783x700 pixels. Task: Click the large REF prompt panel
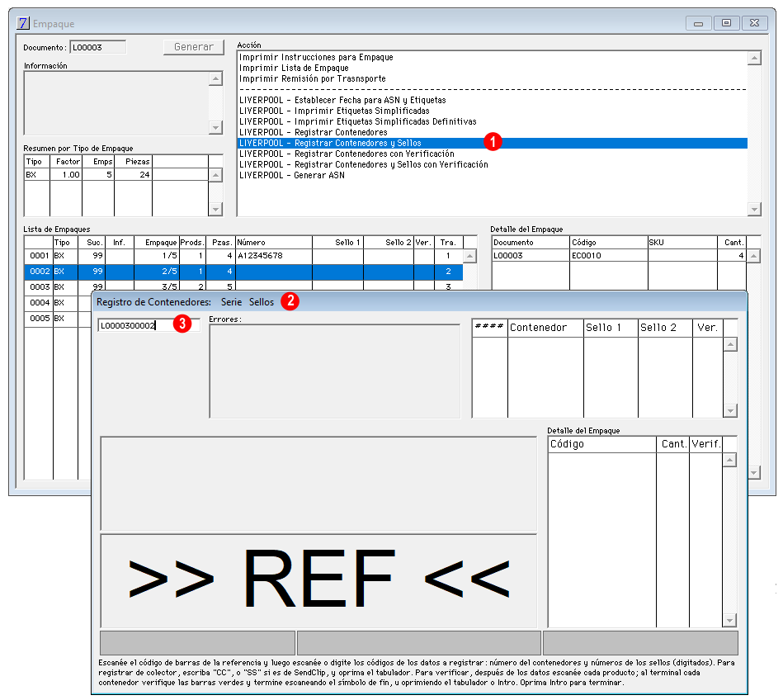coord(318,580)
